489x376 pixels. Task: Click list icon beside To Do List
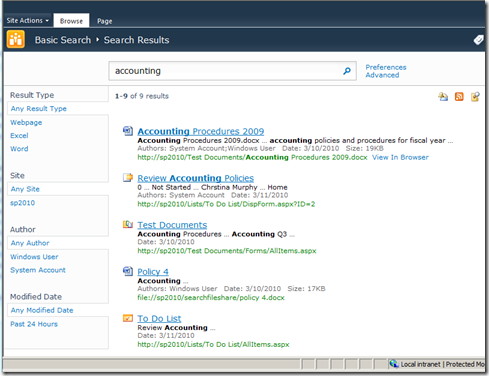(128, 318)
